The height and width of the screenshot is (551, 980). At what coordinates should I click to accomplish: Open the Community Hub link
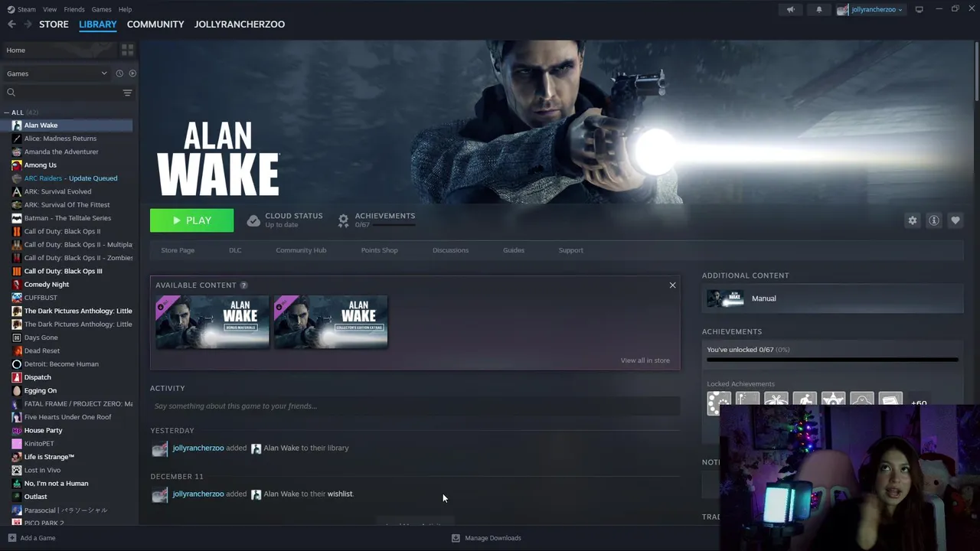point(301,250)
